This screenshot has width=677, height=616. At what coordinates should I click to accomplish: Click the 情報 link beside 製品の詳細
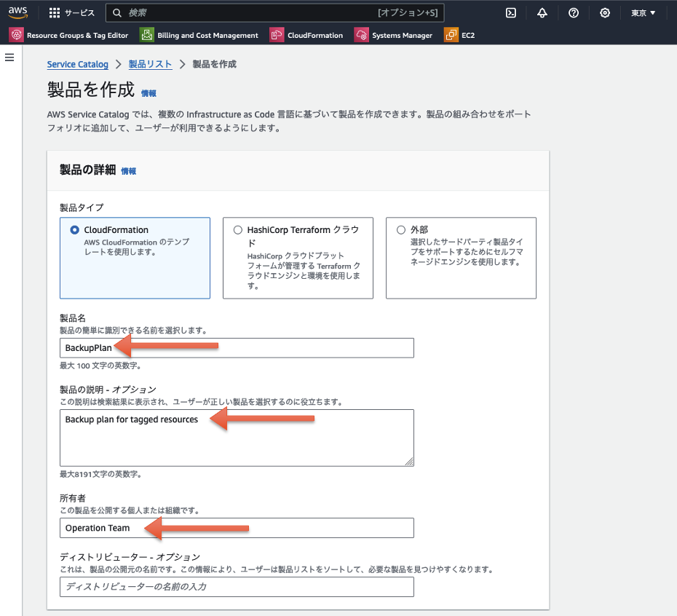(128, 172)
